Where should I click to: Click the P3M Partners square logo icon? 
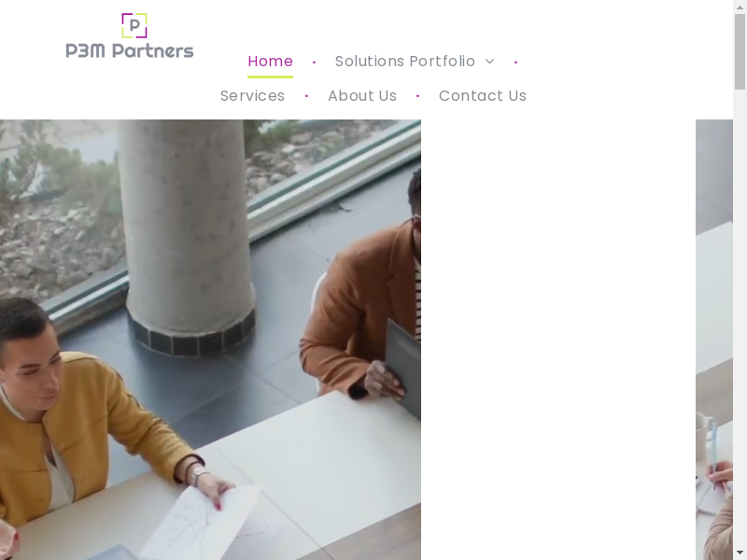tap(134, 25)
